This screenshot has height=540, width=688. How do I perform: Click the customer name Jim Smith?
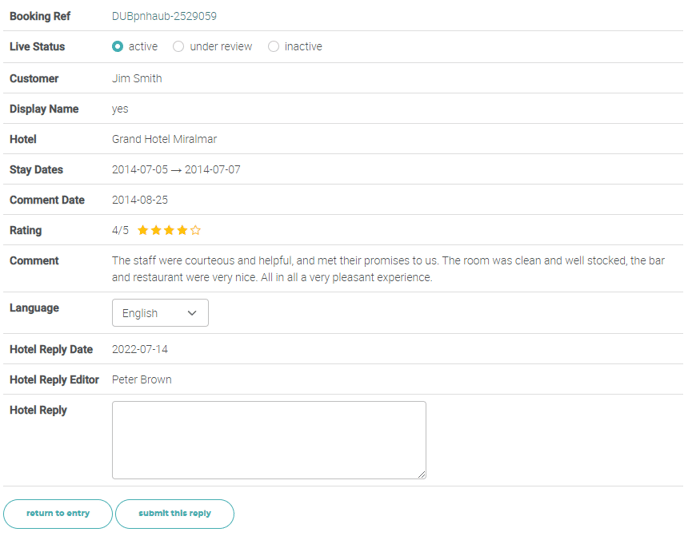tap(137, 78)
